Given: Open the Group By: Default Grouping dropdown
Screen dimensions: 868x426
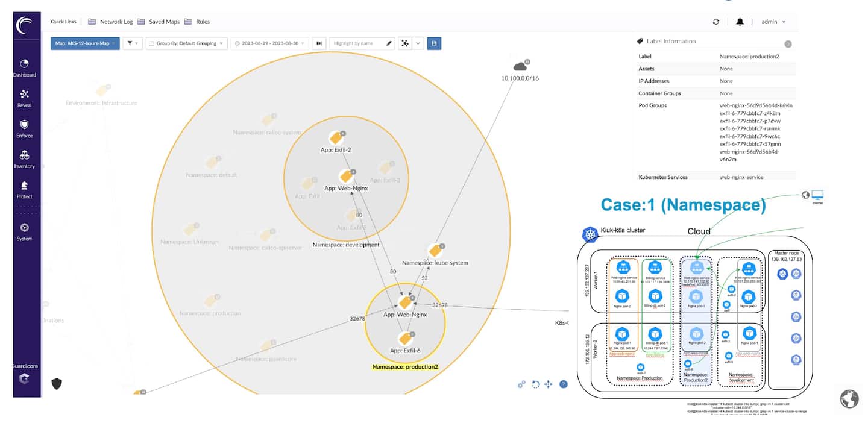Looking at the screenshot, I should pyautogui.click(x=186, y=43).
